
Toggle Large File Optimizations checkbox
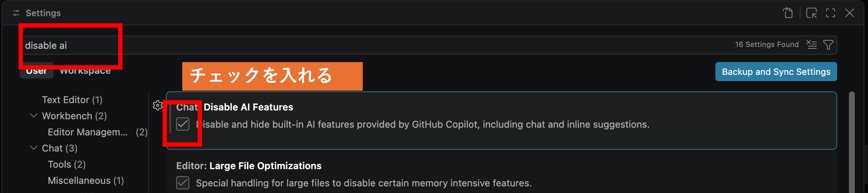click(183, 183)
